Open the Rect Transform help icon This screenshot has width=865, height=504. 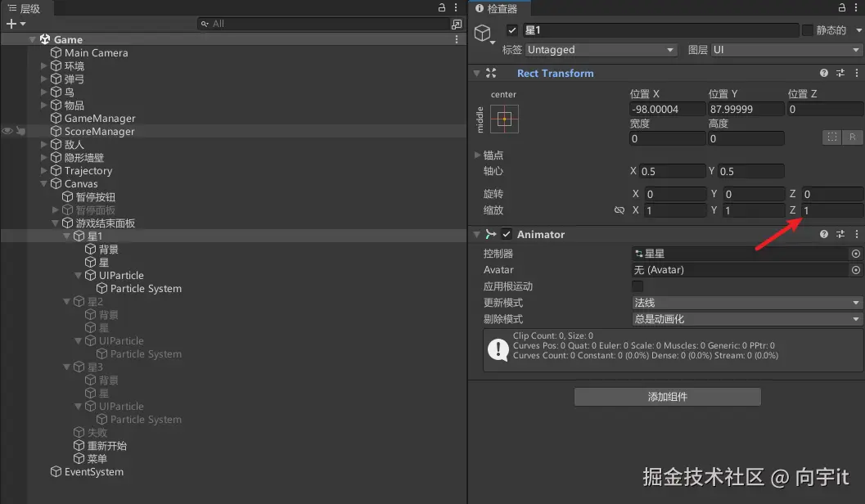823,73
